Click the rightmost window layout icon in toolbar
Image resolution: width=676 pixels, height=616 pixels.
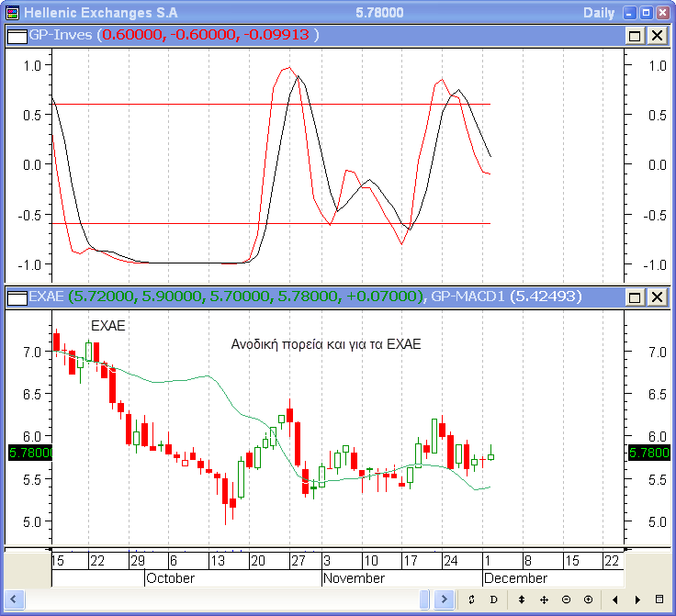pyautogui.click(x=659, y=599)
